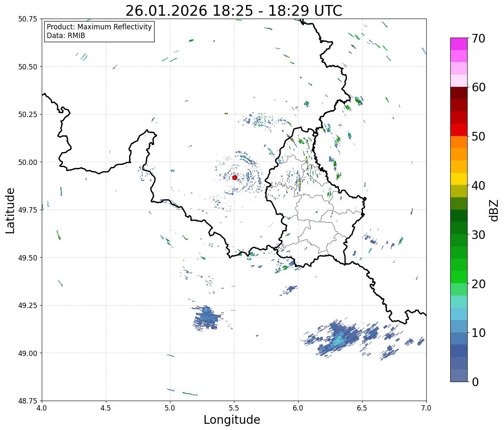Click latitude tick label 49.00
Viewport: 504px width, 430px height.
pos(28,353)
